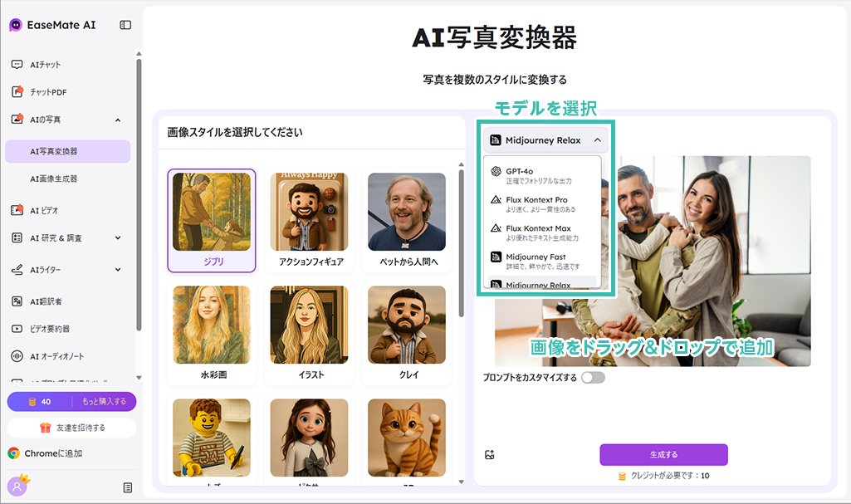Click the style list scroll-up arrow
This screenshot has height=504, width=851.
pyautogui.click(x=462, y=164)
